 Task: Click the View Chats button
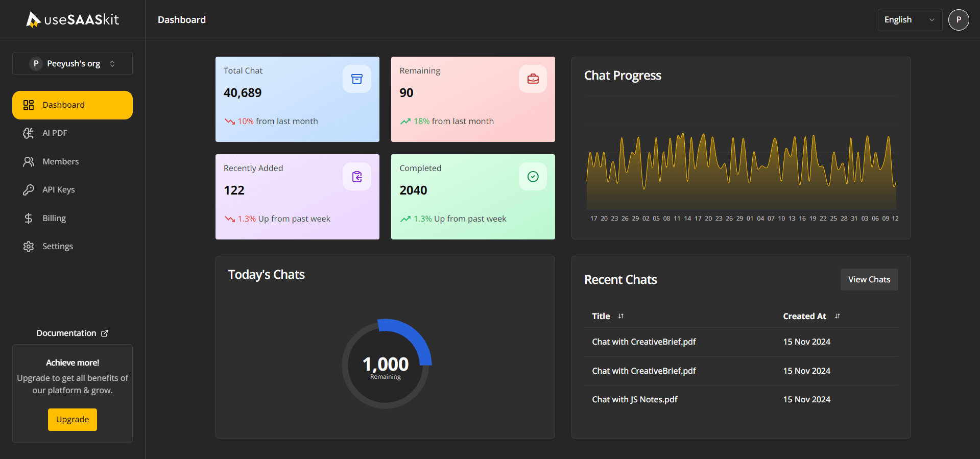pos(869,280)
